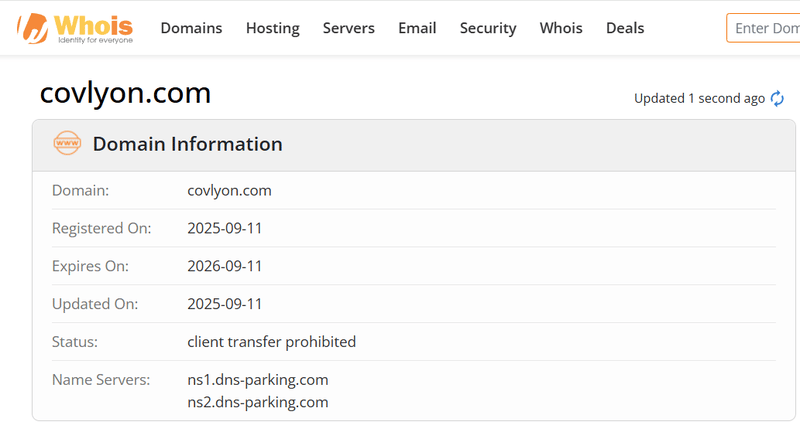
Task: Click the Whois logo
Action: pyautogui.click(x=75, y=29)
